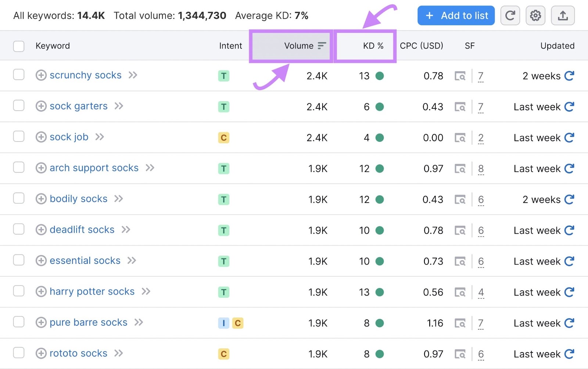
Task: Expand sock job double-chevron
Action: (x=100, y=137)
